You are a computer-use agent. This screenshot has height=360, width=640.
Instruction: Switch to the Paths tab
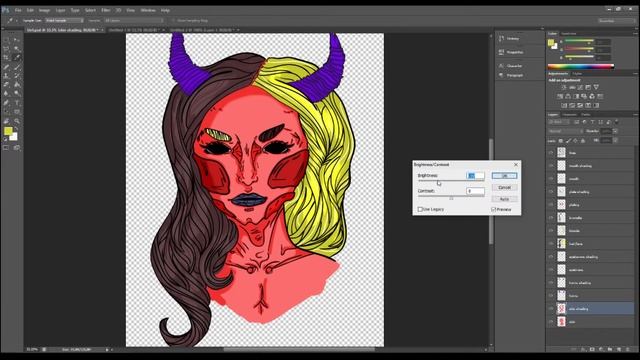[x=586, y=115]
